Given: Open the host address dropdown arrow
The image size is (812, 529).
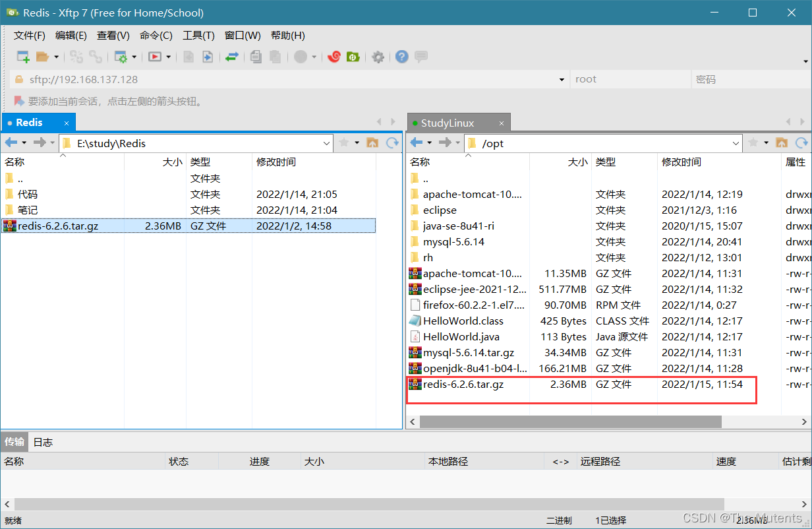Looking at the screenshot, I should coord(562,80).
